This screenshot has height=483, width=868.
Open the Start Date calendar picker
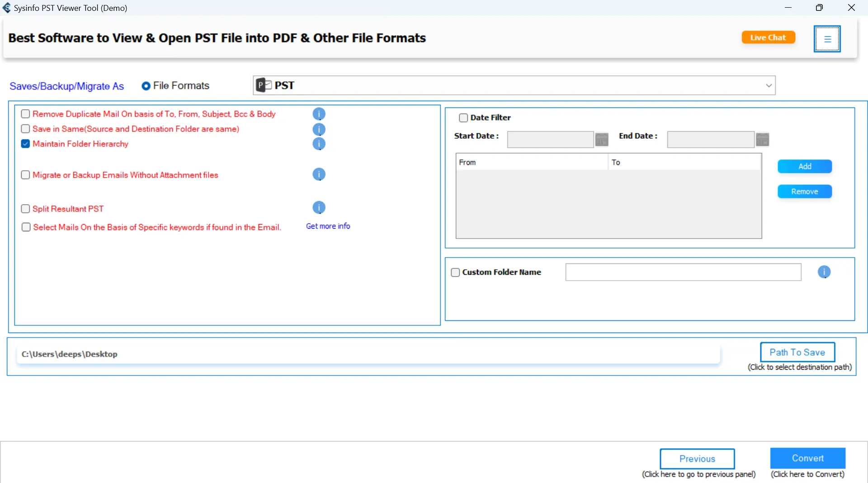tap(602, 140)
